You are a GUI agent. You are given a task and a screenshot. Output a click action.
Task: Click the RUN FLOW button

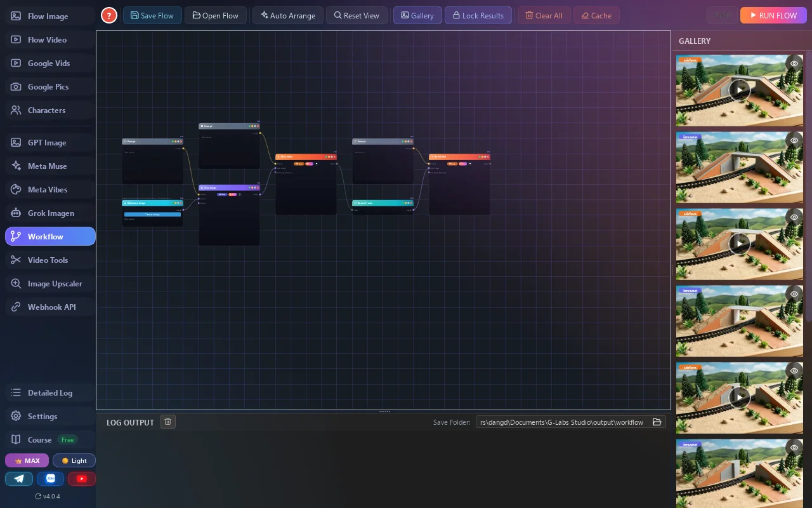tap(773, 15)
